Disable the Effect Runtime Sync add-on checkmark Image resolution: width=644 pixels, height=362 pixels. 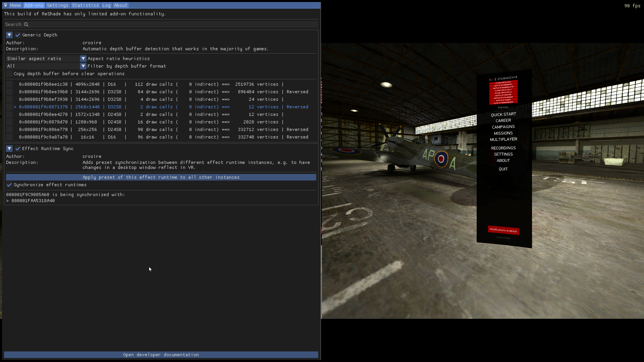pos(18,149)
